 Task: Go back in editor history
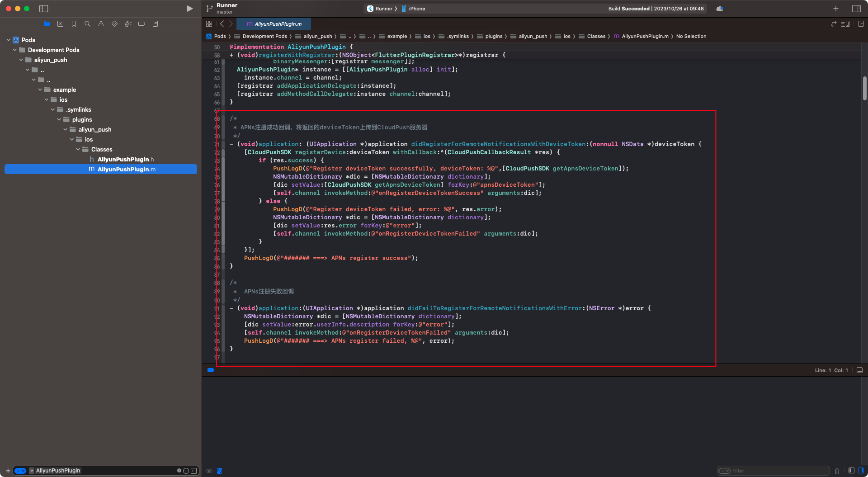pyautogui.click(x=222, y=24)
